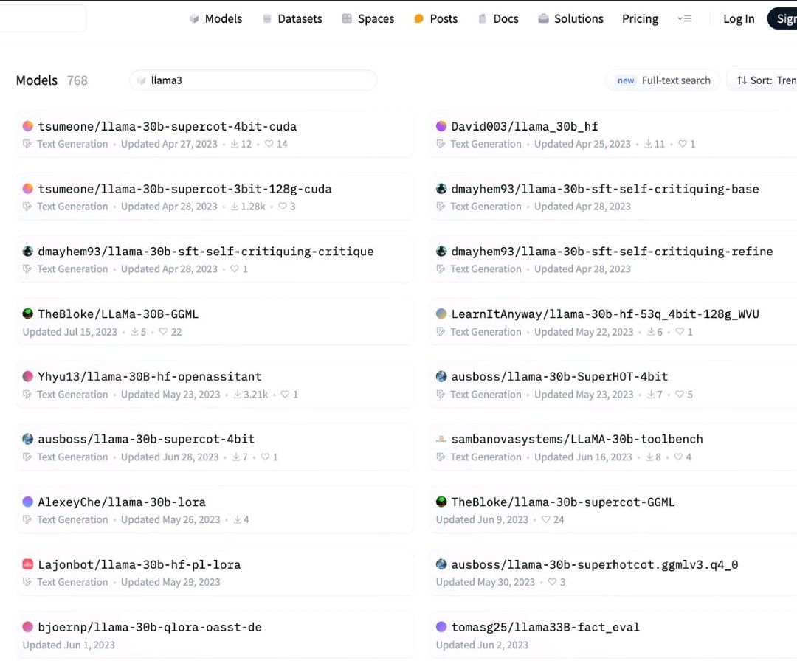The width and height of the screenshot is (797, 672).
Task: Open the Models navigation item
Action: [x=215, y=18]
